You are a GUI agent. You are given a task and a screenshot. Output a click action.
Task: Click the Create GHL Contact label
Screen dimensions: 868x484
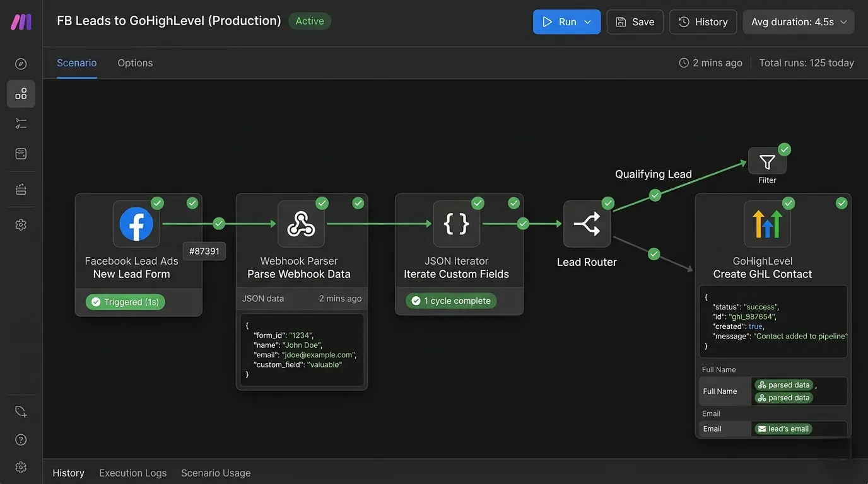click(763, 274)
